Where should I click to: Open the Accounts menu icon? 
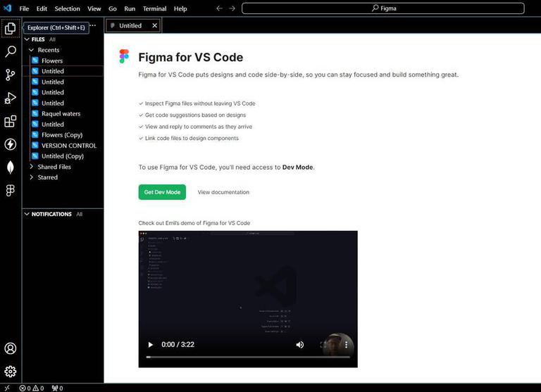tap(11, 348)
